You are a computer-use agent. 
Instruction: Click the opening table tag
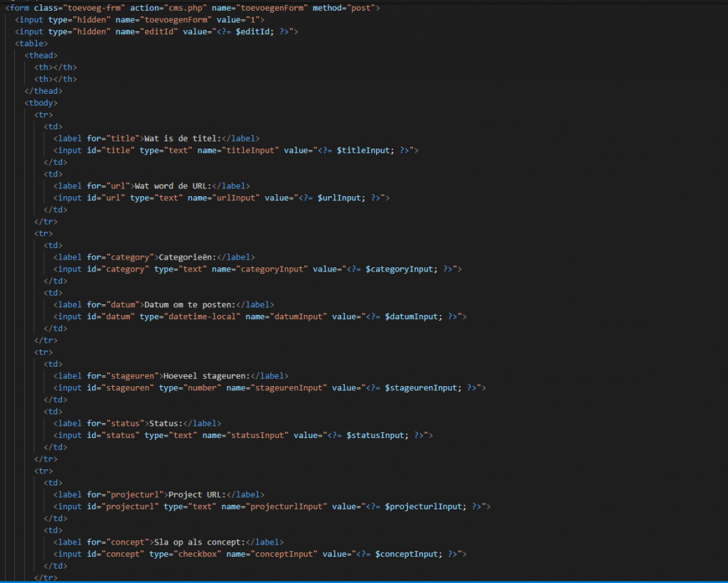click(31, 43)
